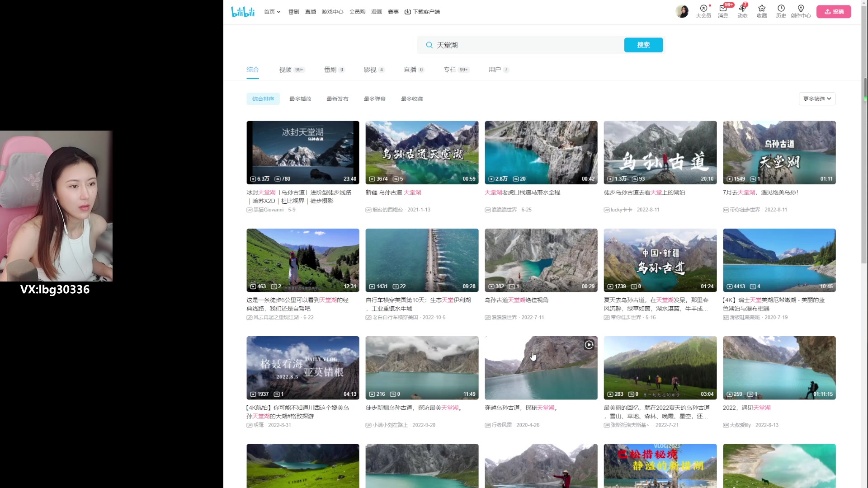The width and height of the screenshot is (868, 488).
Task: Open uploader lucky卡卡's profile
Action: click(x=621, y=210)
